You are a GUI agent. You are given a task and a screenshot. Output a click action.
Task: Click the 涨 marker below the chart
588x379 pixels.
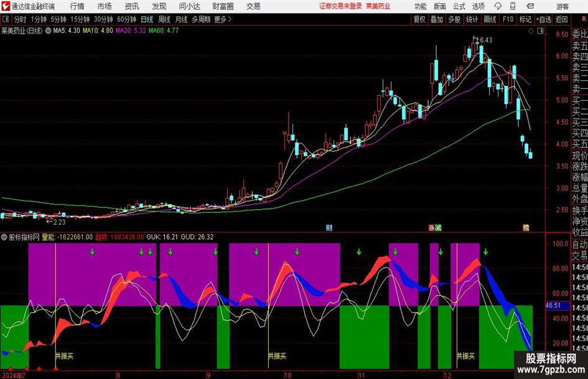[432, 227]
